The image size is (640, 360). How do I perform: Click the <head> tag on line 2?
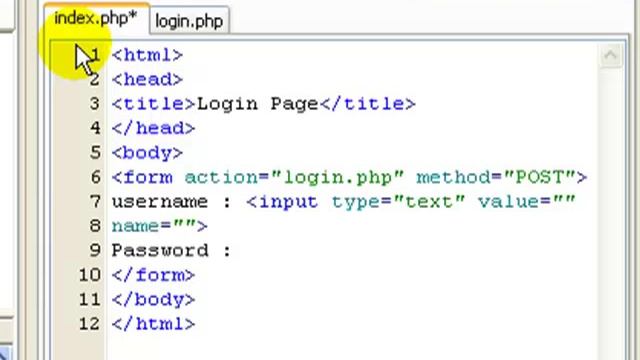(147, 80)
